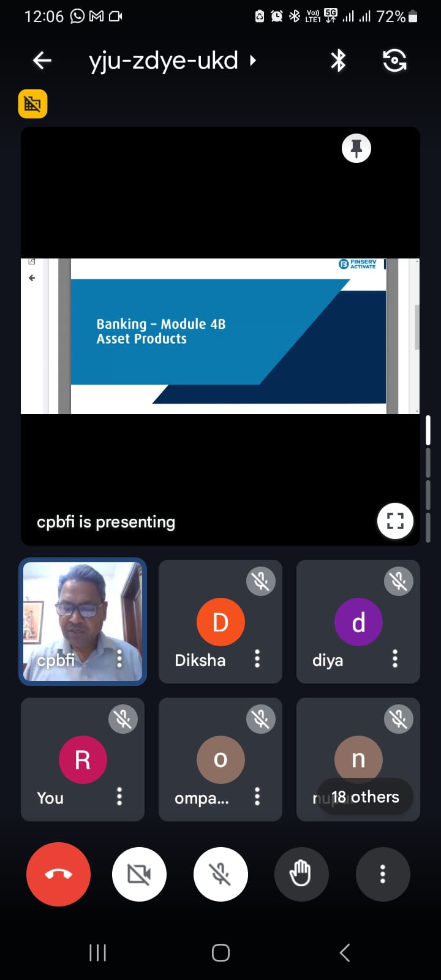Open more options in bottom call bar
The width and height of the screenshot is (441, 980).
pyautogui.click(x=383, y=874)
